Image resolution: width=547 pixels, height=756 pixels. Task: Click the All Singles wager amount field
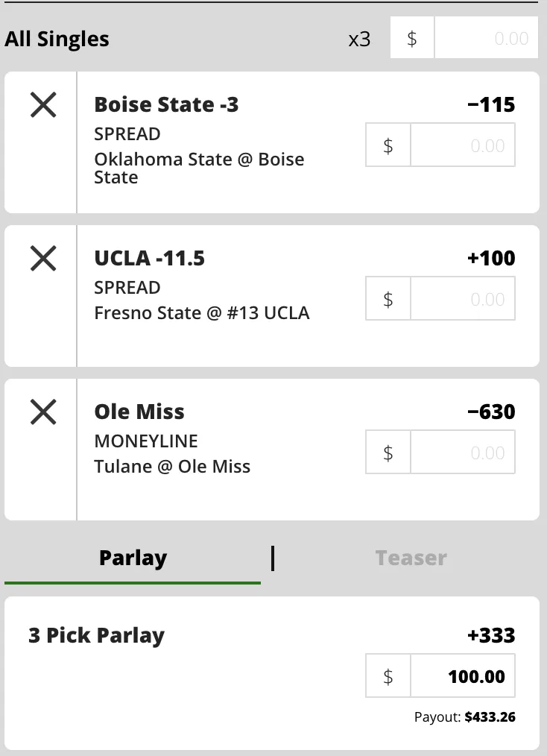(x=486, y=38)
